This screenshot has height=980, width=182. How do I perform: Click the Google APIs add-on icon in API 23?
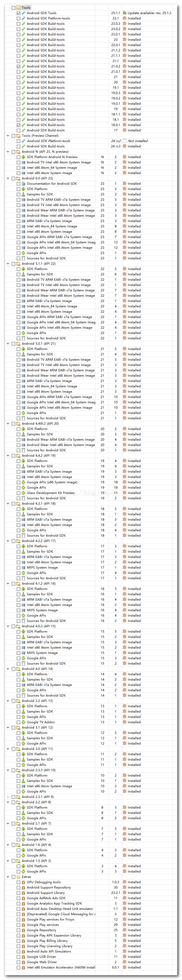(24, 253)
